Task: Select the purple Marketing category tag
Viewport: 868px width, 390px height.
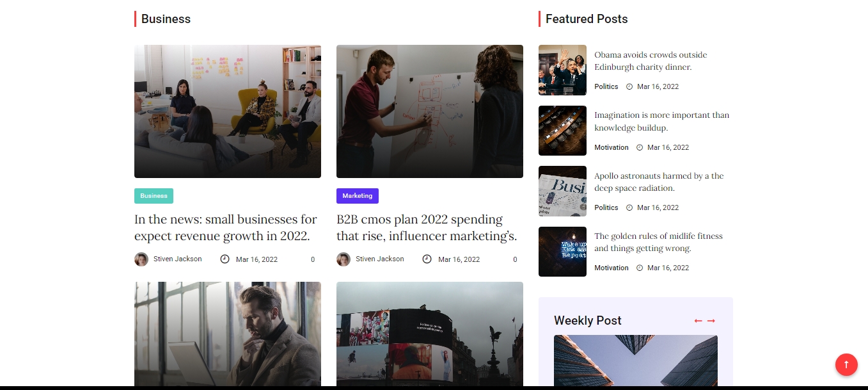Action: pyautogui.click(x=358, y=196)
